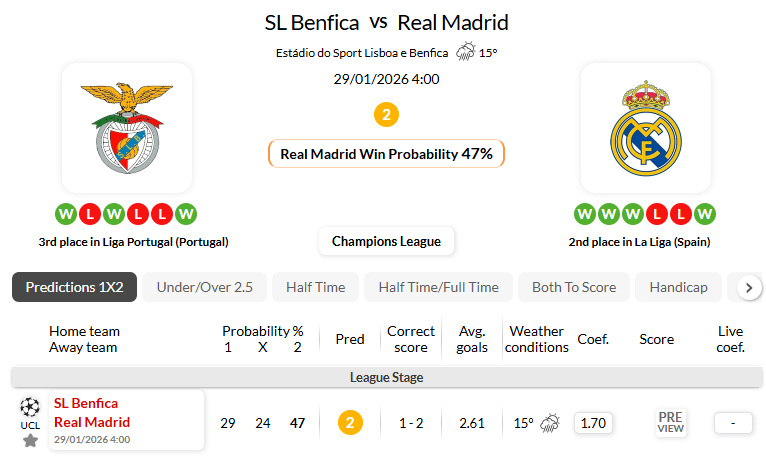Click the large orange 2 prediction circle
766x462 pixels.
point(386,115)
